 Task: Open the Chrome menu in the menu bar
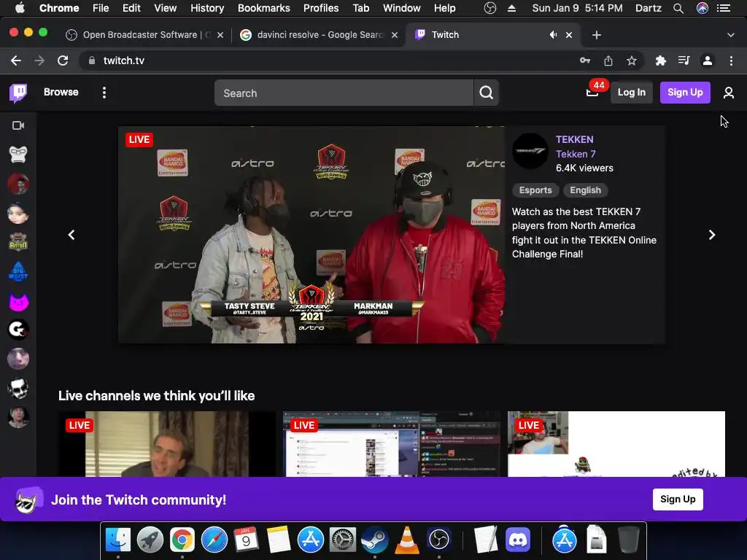[59, 8]
